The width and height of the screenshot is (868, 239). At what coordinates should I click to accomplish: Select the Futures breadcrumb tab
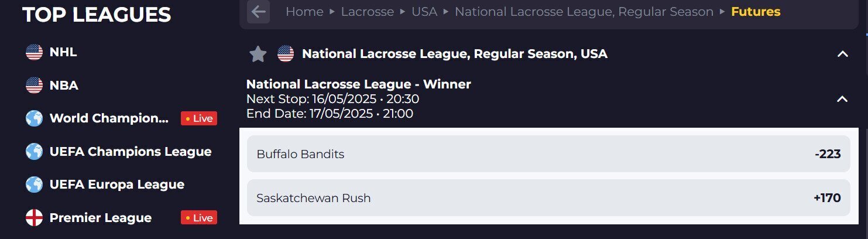(756, 12)
